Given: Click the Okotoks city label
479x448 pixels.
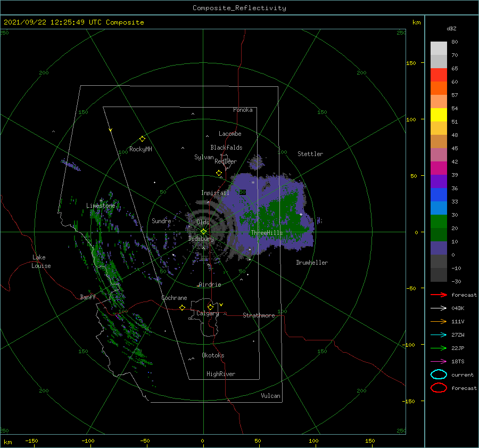Looking at the screenshot, I should 213,355.
